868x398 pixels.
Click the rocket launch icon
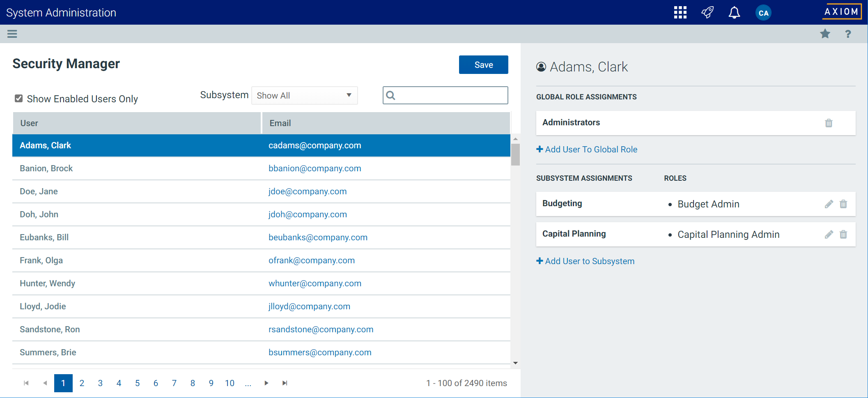[707, 12]
